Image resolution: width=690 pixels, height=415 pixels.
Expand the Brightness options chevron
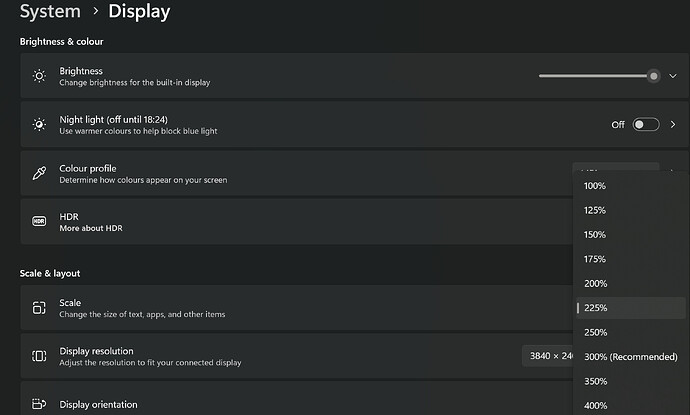673,76
